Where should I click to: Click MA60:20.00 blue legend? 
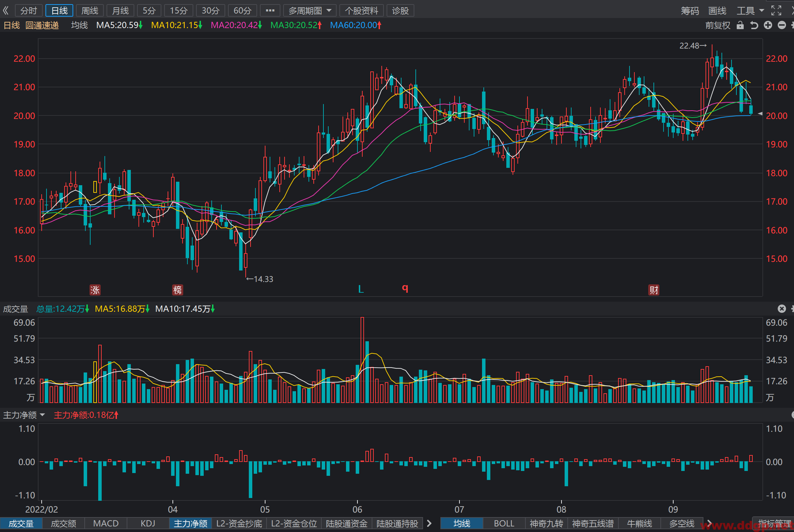click(356, 25)
